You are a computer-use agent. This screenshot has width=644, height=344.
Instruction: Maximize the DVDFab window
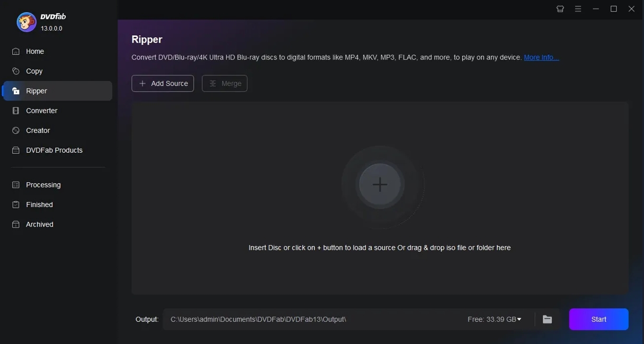[614, 9]
